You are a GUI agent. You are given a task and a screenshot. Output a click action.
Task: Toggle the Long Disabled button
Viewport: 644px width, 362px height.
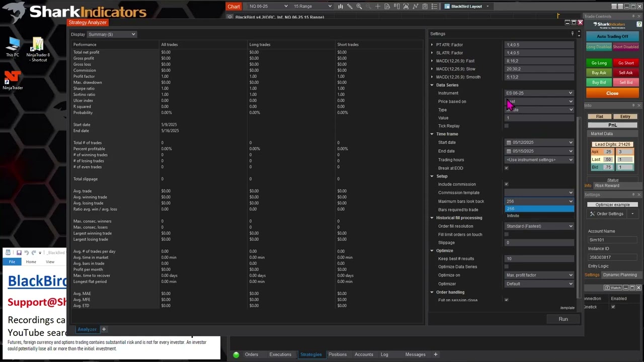click(x=599, y=47)
